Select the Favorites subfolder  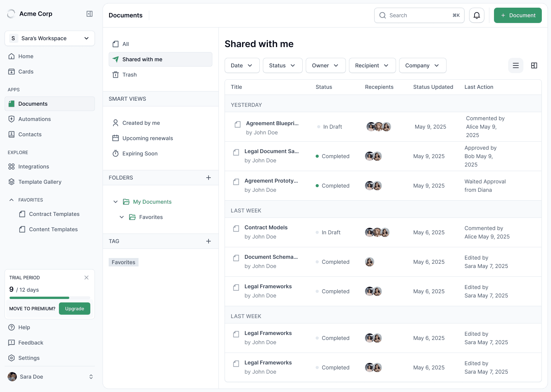(x=151, y=217)
